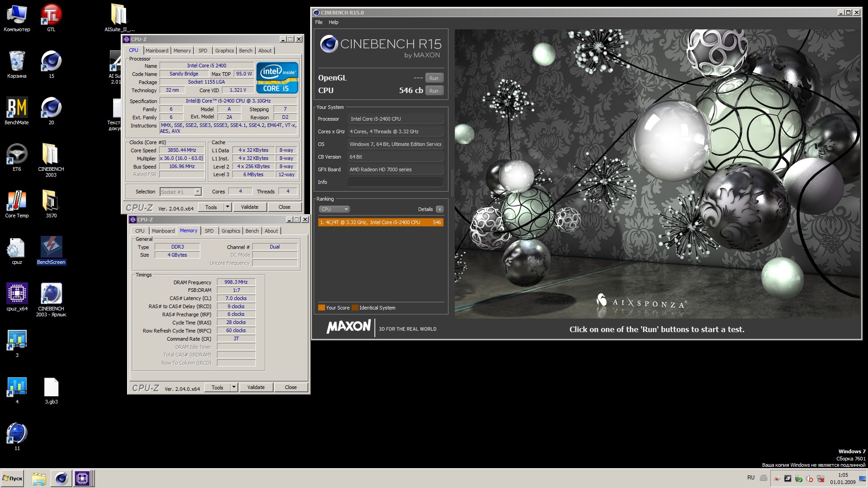Viewport: 868px width, 488px height.
Task: Expand the CPU ranking dropdown in Cinebench
Action: tap(335, 209)
